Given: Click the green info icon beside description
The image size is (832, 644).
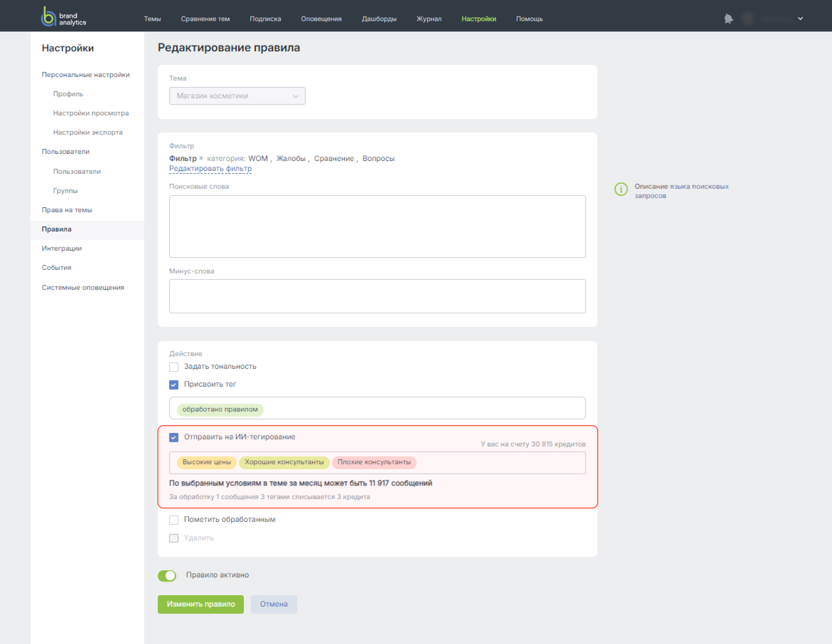Looking at the screenshot, I should [x=621, y=189].
